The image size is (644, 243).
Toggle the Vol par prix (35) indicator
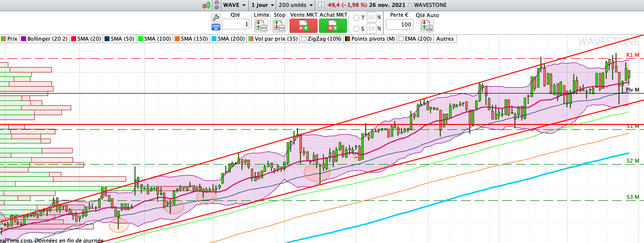pos(273,39)
